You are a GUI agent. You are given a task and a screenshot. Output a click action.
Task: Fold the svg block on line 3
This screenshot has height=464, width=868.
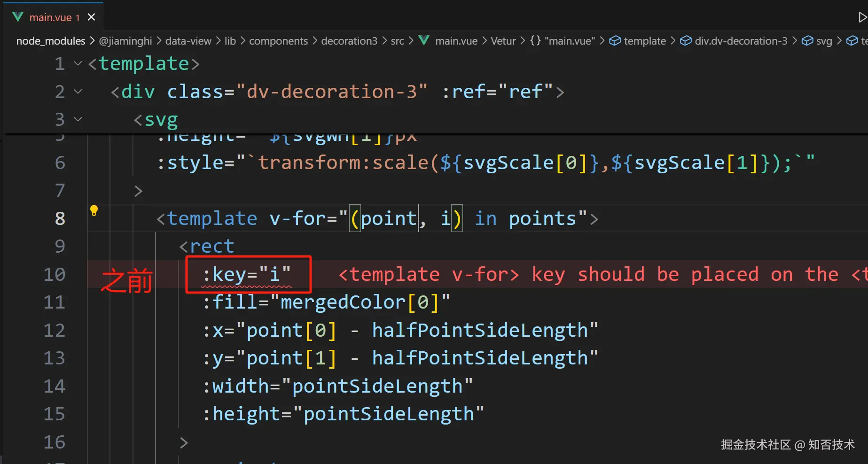point(78,119)
